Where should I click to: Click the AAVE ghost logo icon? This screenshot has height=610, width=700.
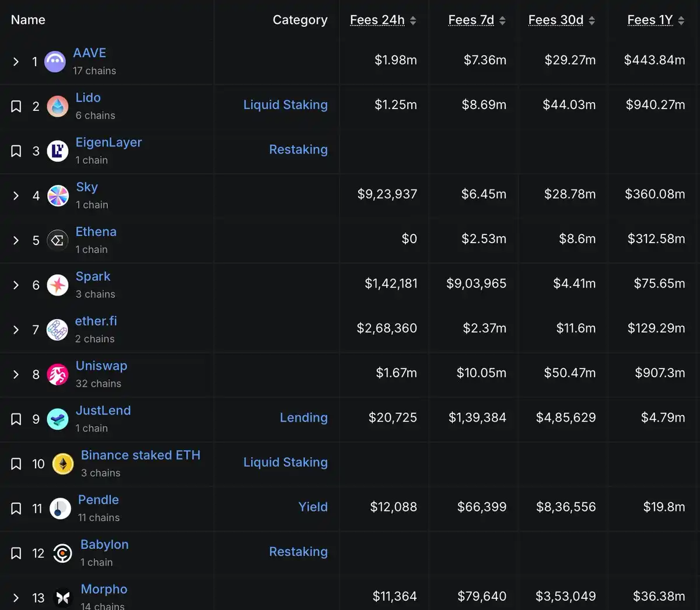click(x=55, y=61)
